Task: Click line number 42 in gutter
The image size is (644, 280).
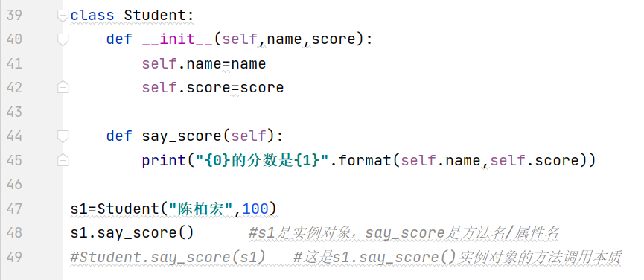Action: [x=15, y=87]
